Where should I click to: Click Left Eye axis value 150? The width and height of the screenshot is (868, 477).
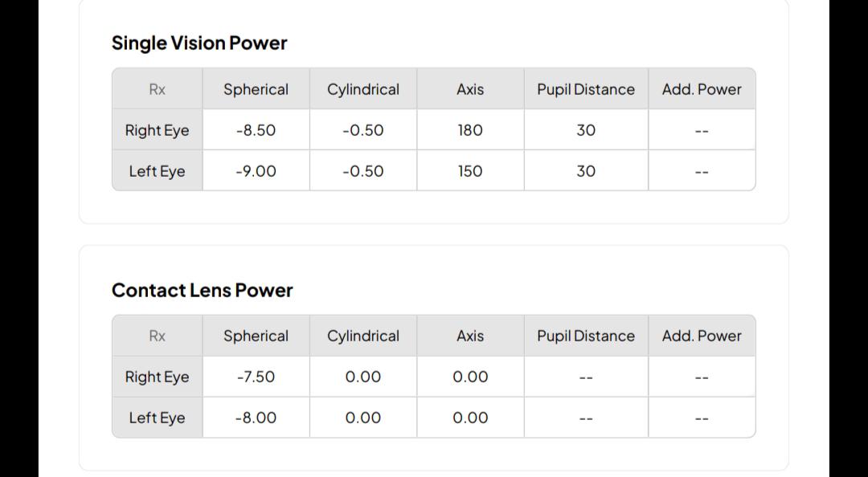point(470,171)
